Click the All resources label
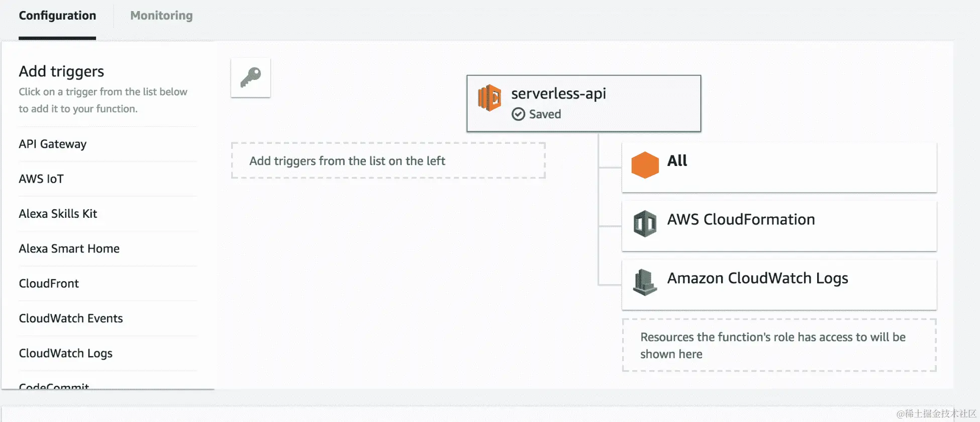The height and width of the screenshot is (422, 980). (x=677, y=161)
